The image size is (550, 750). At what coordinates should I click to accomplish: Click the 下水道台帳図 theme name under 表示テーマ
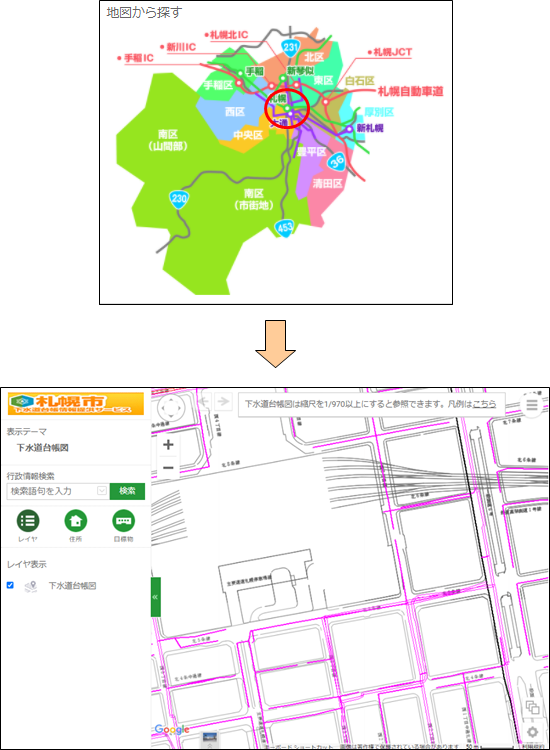click(43, 448)
